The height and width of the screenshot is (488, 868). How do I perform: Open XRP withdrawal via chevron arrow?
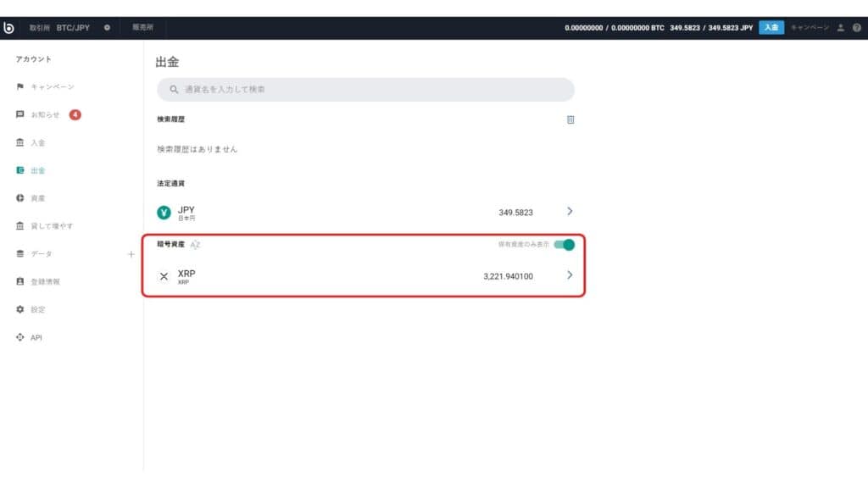(570, 275)
